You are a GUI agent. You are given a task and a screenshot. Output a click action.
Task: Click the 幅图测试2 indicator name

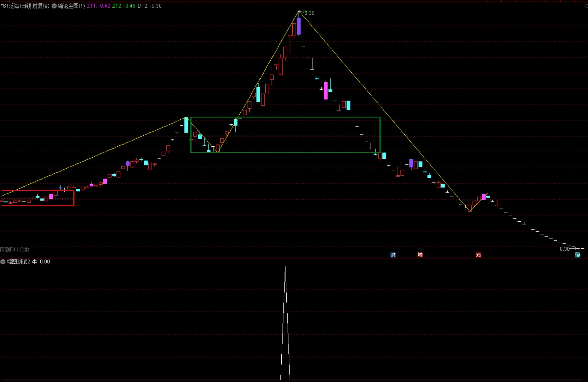click(18, 262)
